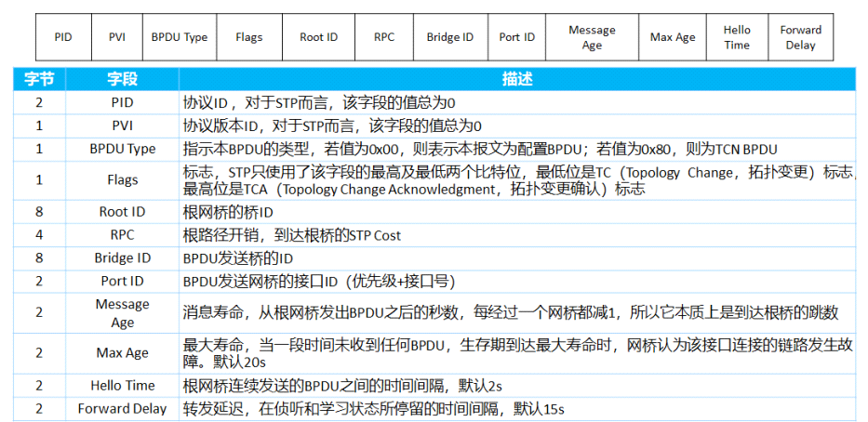This screenshot has width=868, height=422.
Task: Click the byte count 2 in the Message Age row
Action: (39, 313)
